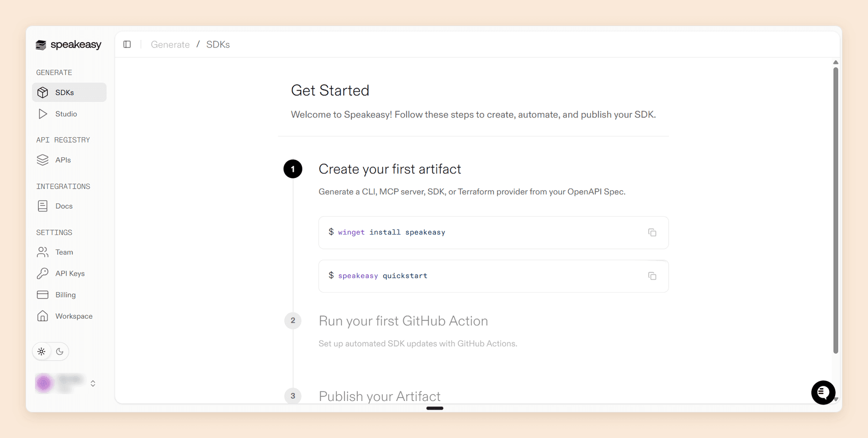Click the Team people icon
Image resolution: width=868 pixels, height=438 pixels.
43,252
